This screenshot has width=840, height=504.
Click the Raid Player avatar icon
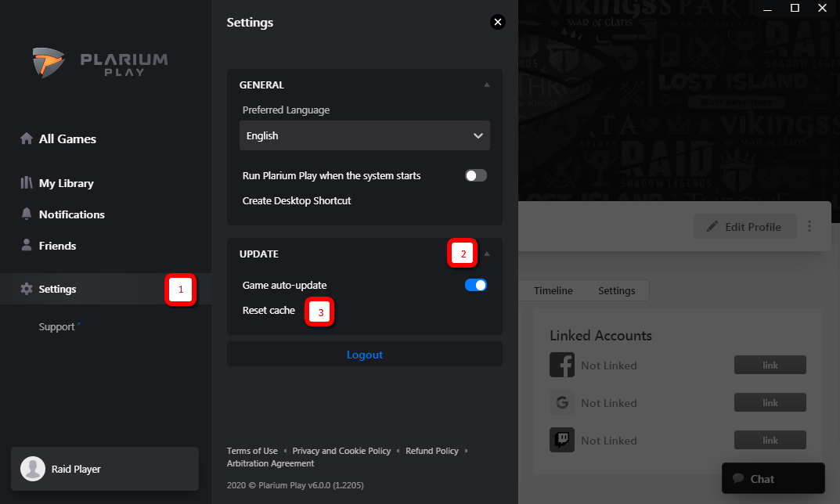(x=33, y=469)
